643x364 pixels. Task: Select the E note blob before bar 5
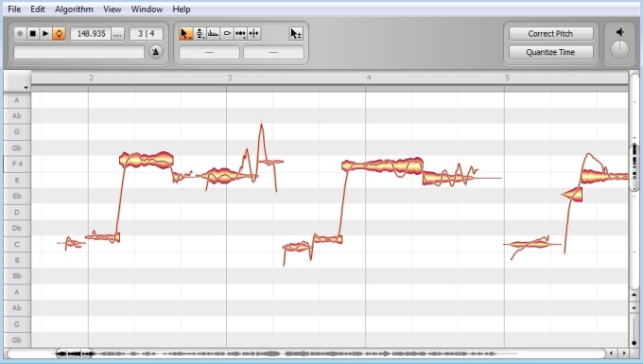coord(449,178)
